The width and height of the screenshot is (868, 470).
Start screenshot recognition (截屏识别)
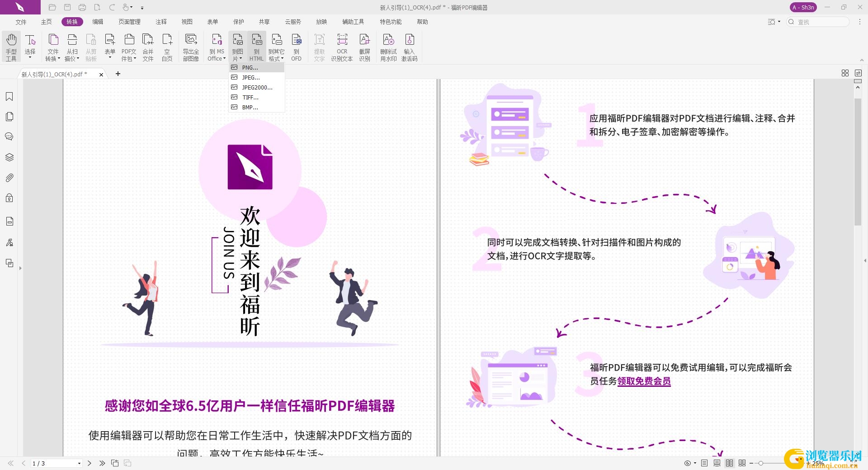coord(364,47)
